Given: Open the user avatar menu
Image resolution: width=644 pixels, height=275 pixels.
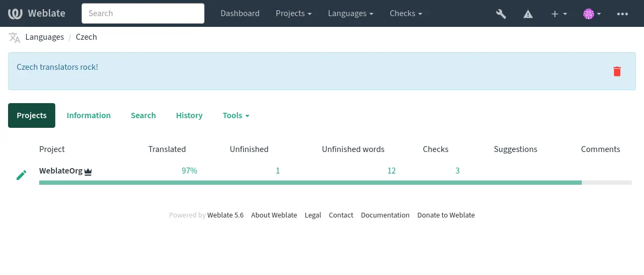Looking at the screenshot, I should point(592,14).
